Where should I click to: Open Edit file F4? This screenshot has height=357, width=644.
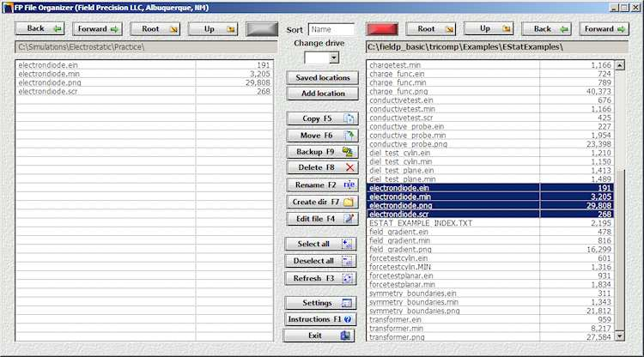tap(320, 219)
